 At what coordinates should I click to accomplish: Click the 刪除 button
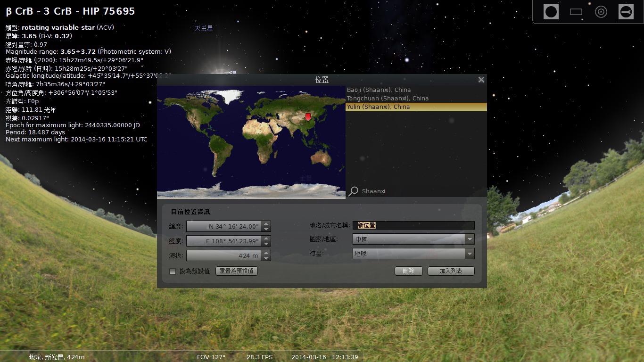tap(408, 271)
